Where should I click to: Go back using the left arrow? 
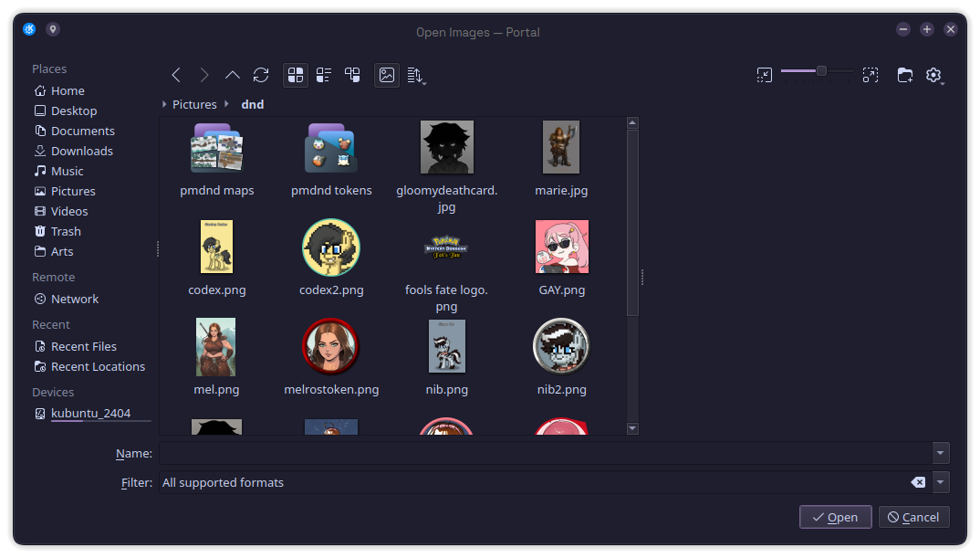(176, 75)
